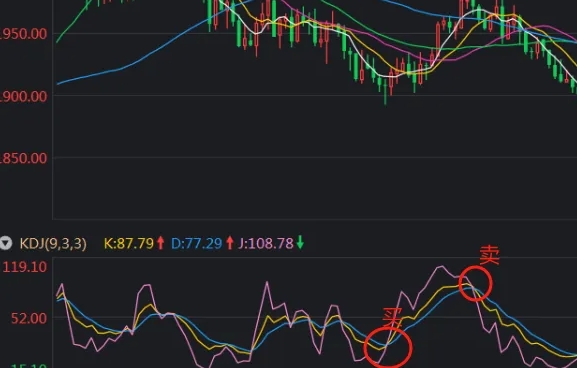Click the 1850.00 price axis label

pyautogui.click(x=24, y=159)
